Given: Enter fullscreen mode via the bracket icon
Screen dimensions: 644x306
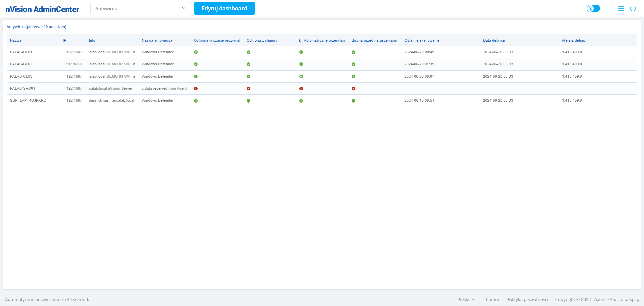Looking at the screenshot, I should click(x=609, y=8).
